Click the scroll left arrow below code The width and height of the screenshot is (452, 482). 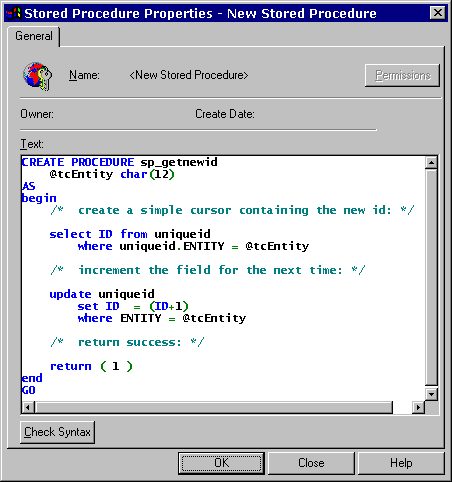point(28,407)
